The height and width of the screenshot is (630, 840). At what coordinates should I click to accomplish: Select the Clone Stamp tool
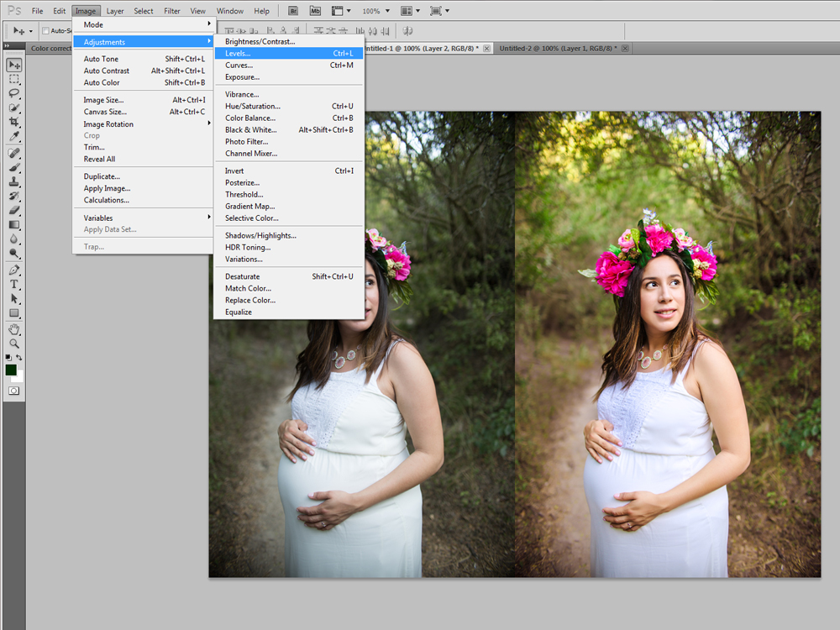[x=14, y=181]
